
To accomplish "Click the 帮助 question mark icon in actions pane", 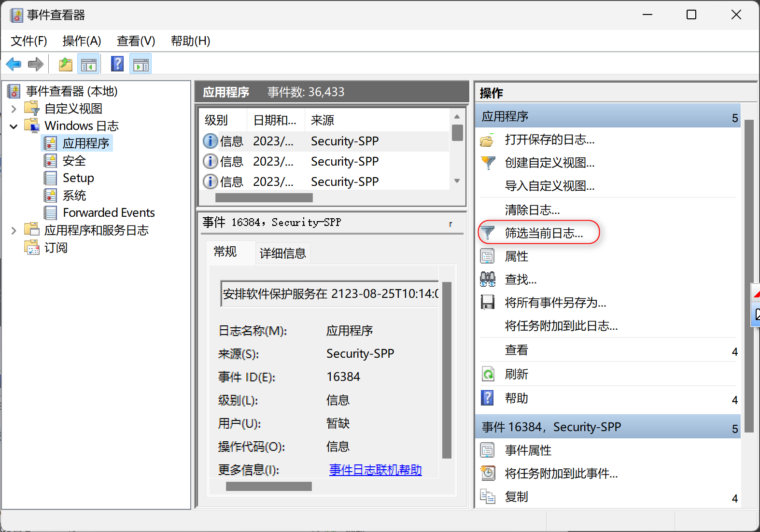I will tap(488, 398).
